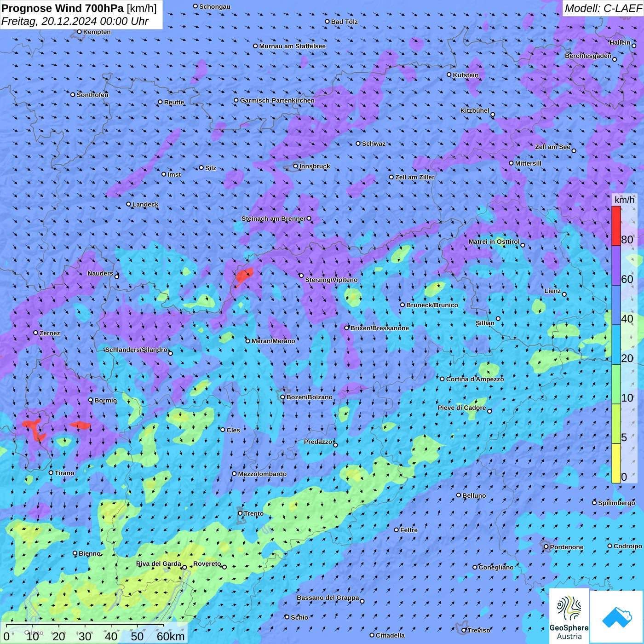
Task: Click the Schwaz label
Action: (x=374, y=144)
